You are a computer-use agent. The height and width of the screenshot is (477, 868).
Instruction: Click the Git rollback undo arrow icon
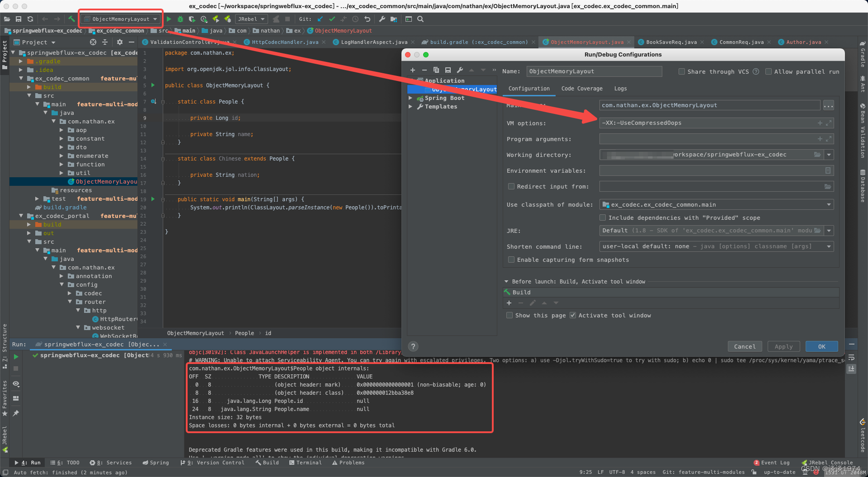[367, 19]
